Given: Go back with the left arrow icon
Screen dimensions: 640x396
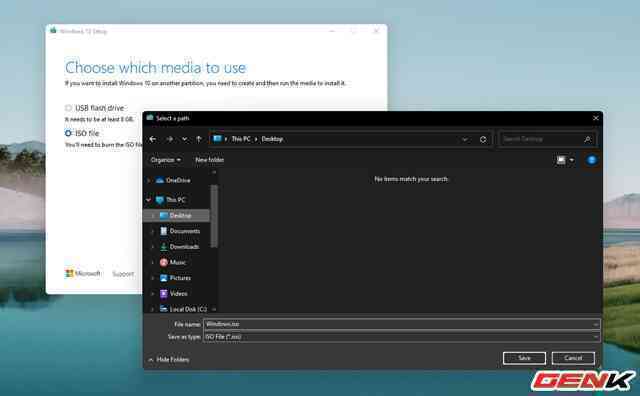Looking at the screenshot, I should tap(152, 139).
